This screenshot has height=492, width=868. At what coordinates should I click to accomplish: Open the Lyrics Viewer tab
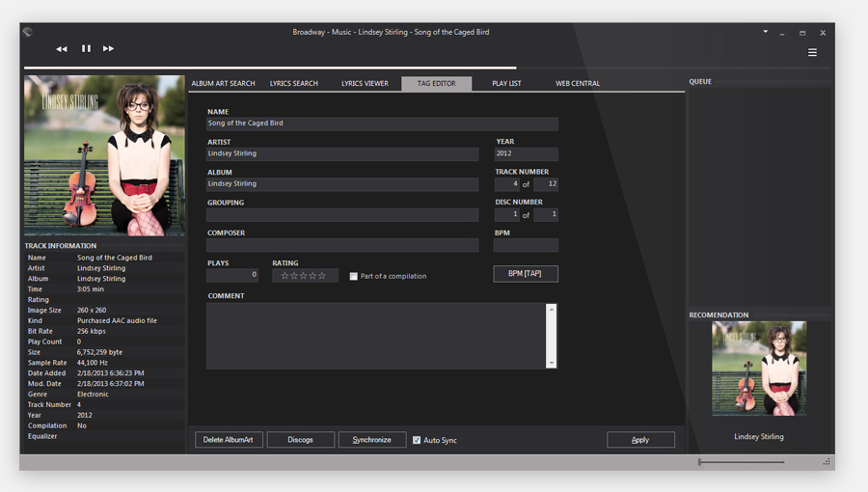(365, 84)
